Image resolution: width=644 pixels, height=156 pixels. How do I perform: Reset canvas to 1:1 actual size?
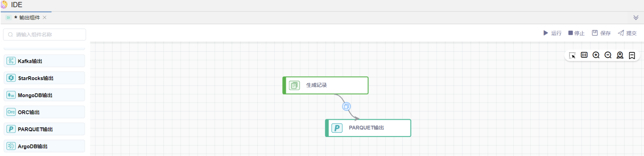(584, 55)
